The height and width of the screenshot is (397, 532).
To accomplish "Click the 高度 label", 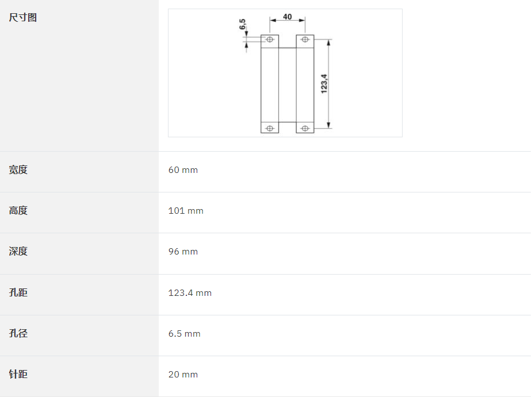I will 18,210.
